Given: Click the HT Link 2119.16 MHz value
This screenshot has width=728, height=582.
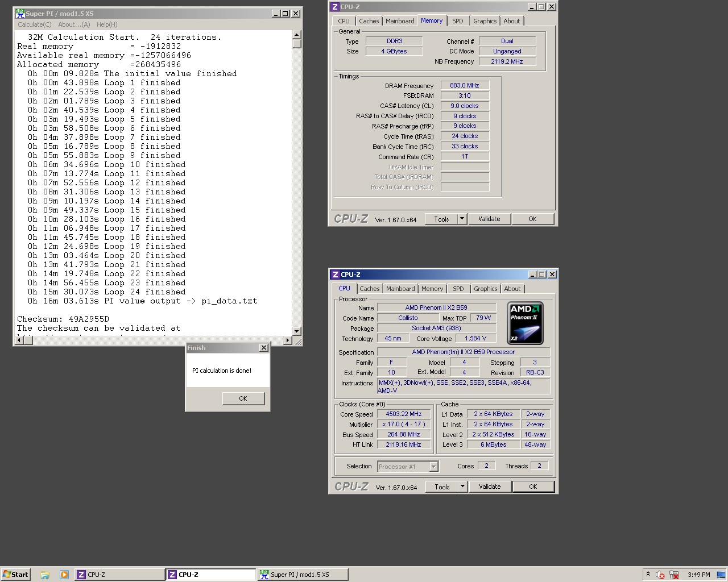Looking at the screenshot, I should click(404, 444).
